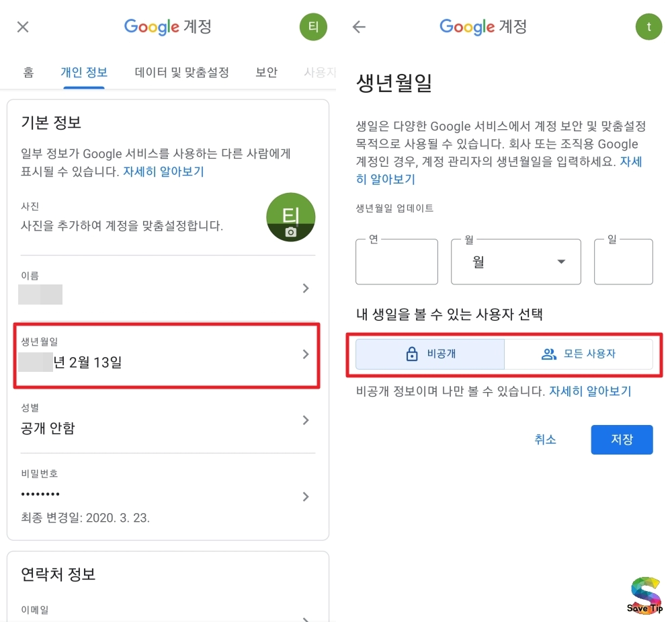The height and width of the screenshot is (622, 672).
Task: Select the 모든 사용자 visibility option
Action: [x=579, y=354]
